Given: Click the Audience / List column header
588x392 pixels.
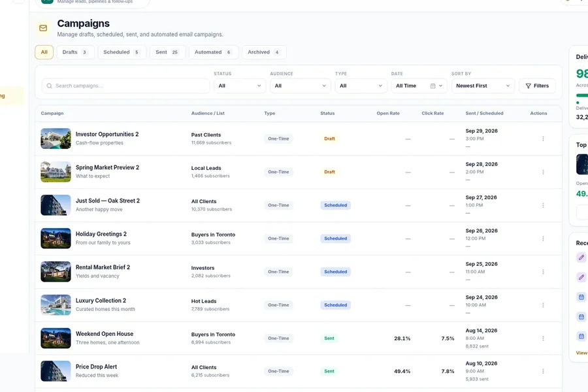Looking at the screenshot, I should coord(208,113).
